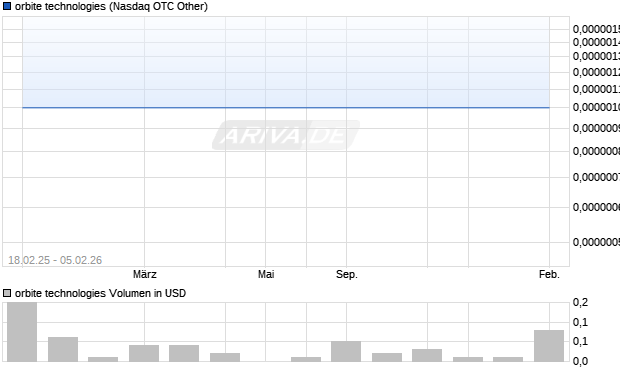
Task: Click the 'orbite technologies Volumen in USD' label
Action: coord(100,293)
